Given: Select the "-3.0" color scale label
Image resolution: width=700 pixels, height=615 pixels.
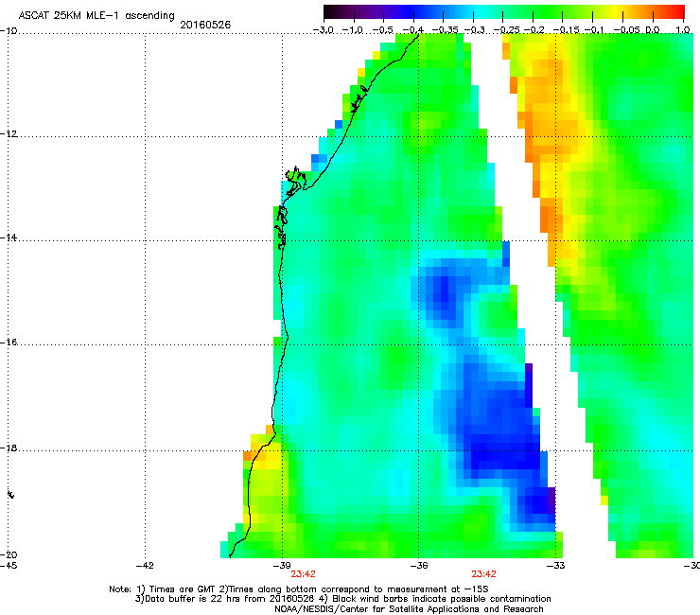Looking at the screenshot, I should pyautogui.click(x=323, y=30).
